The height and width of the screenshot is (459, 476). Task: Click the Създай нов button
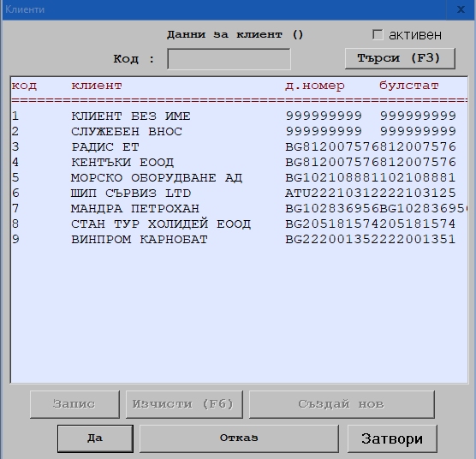(x=342, y=404)
